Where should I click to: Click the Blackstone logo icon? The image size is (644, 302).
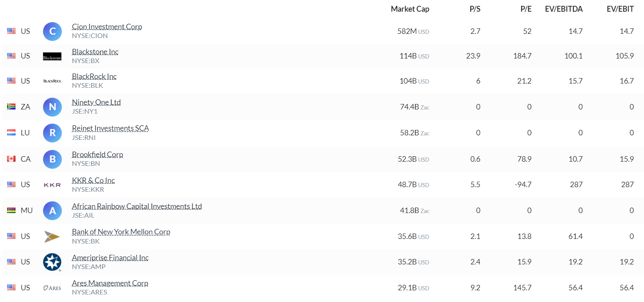pyautogui.click(x=52, y=56)
